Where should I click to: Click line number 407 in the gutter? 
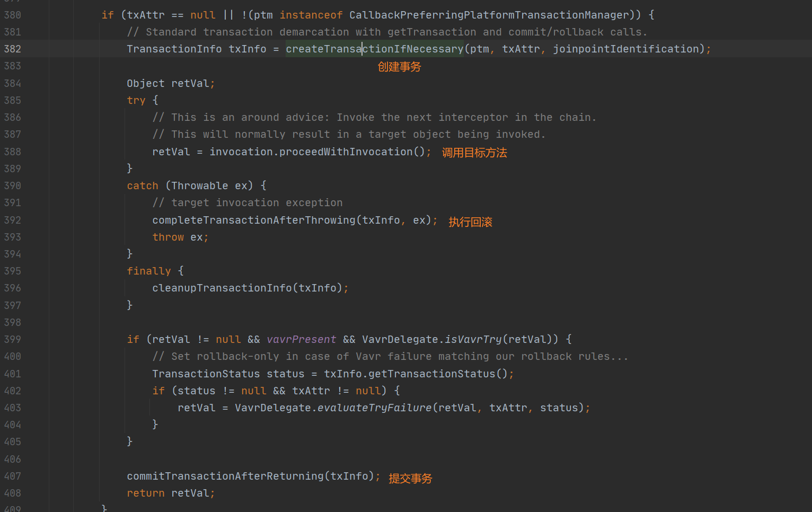point(13,476)
